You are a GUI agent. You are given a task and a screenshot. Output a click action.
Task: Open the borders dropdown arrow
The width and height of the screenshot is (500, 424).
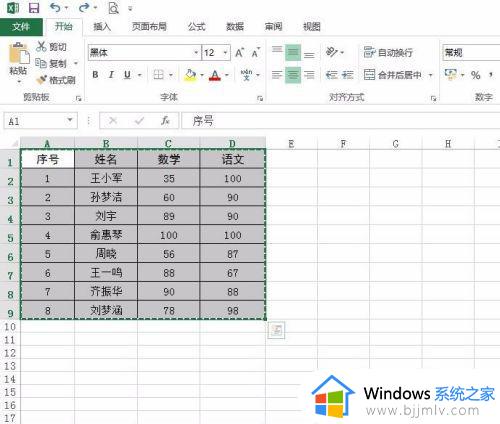[171, 75]
